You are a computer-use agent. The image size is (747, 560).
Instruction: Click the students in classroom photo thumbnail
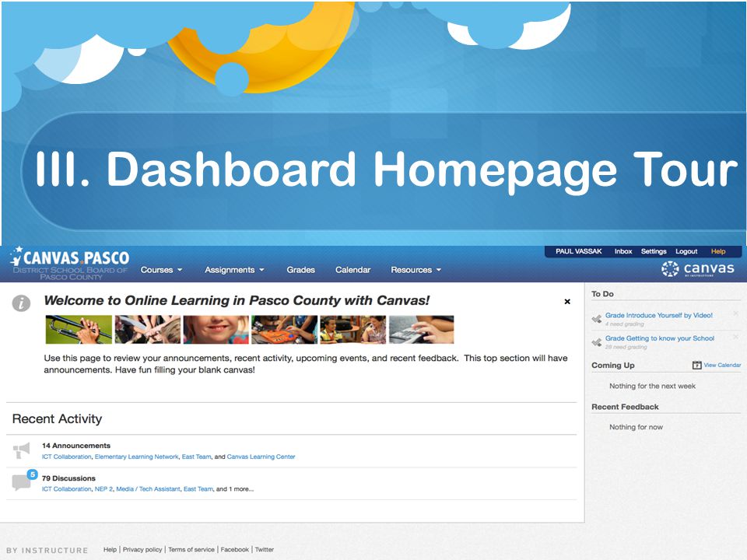pyautogui.click(x=353, y=330)
